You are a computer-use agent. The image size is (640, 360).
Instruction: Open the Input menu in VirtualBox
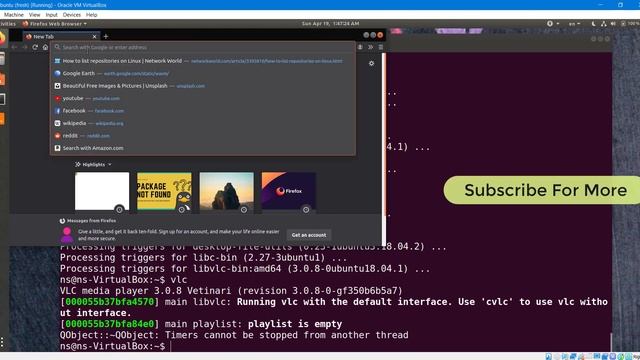(x=51, y=15)
